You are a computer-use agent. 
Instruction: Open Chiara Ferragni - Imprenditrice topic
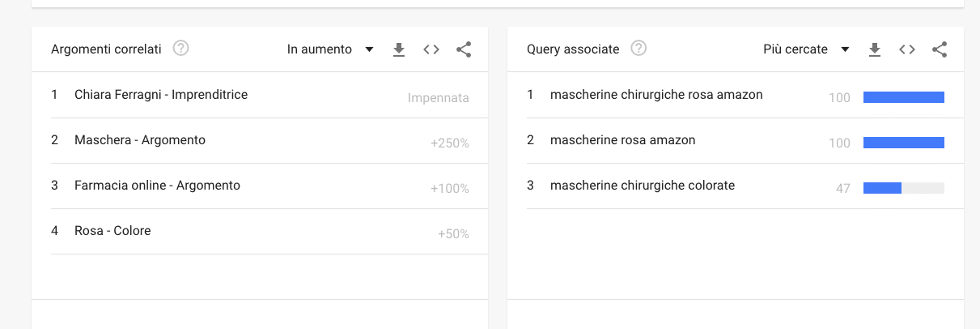(x=161, y=95)
